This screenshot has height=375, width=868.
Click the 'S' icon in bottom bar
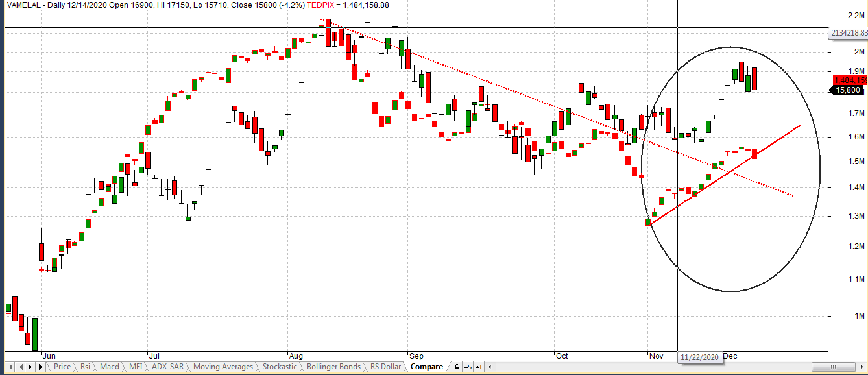click(x=468, y=367)
